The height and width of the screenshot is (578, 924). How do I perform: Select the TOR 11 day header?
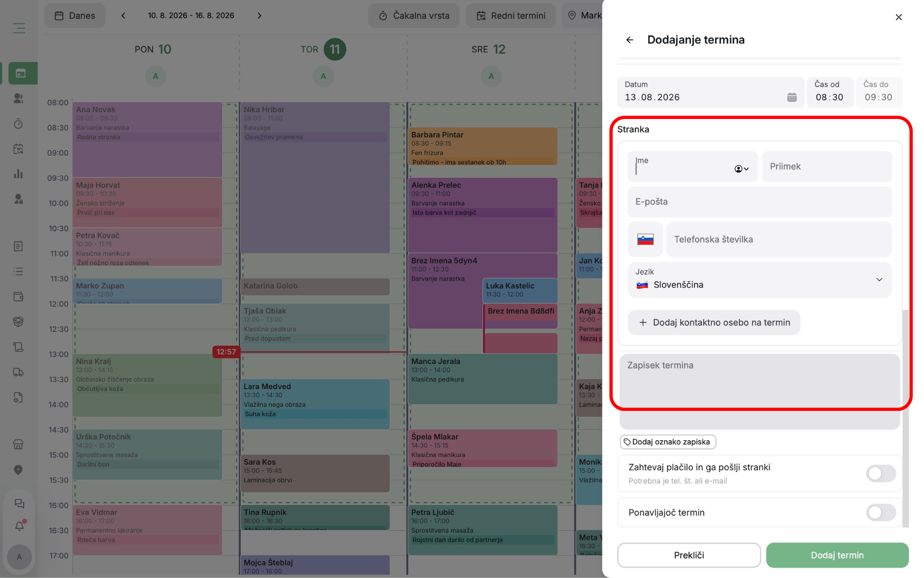[x=323, y=49]
